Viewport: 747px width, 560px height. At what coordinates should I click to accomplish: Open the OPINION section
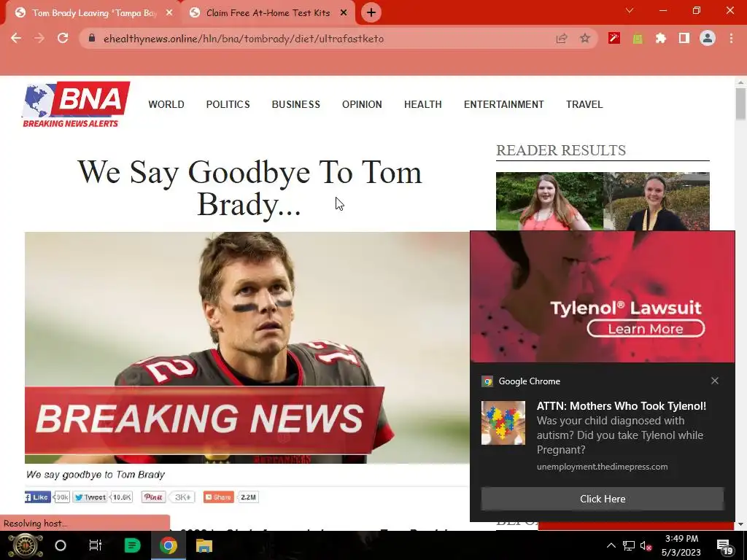[362, 104]
